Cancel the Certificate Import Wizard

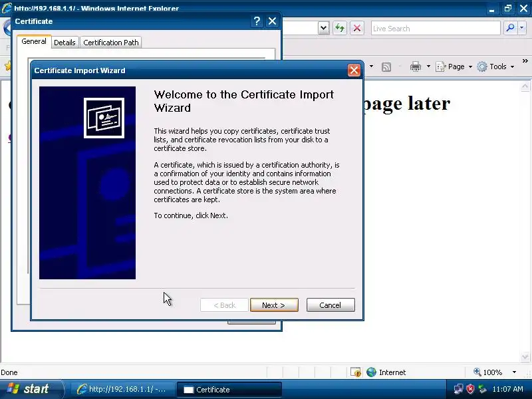click(x=331, y=305)
